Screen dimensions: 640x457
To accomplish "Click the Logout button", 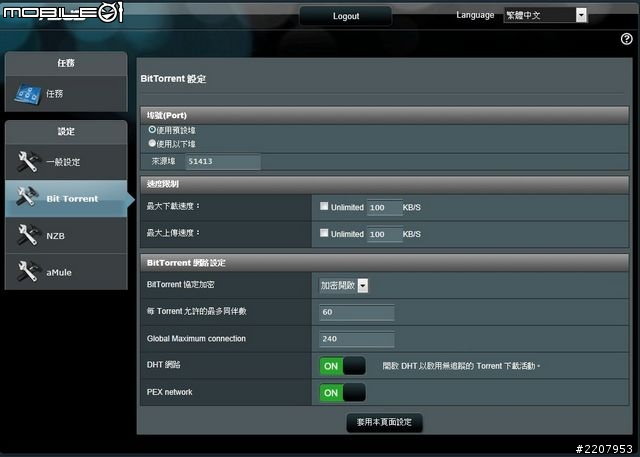I will 346,16.
